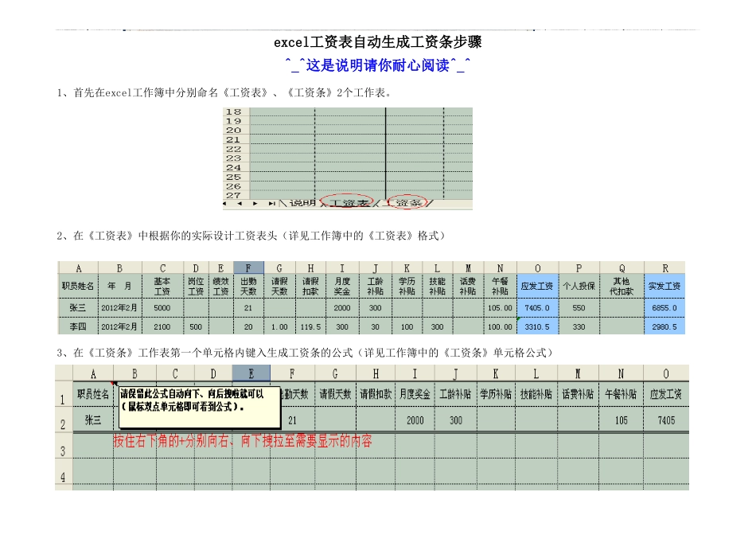Image resolution: width=756 pixels, height=535 pixels.
Task: Select row 3 header in 工资条 sheet
Action: (x=63, y=451)
